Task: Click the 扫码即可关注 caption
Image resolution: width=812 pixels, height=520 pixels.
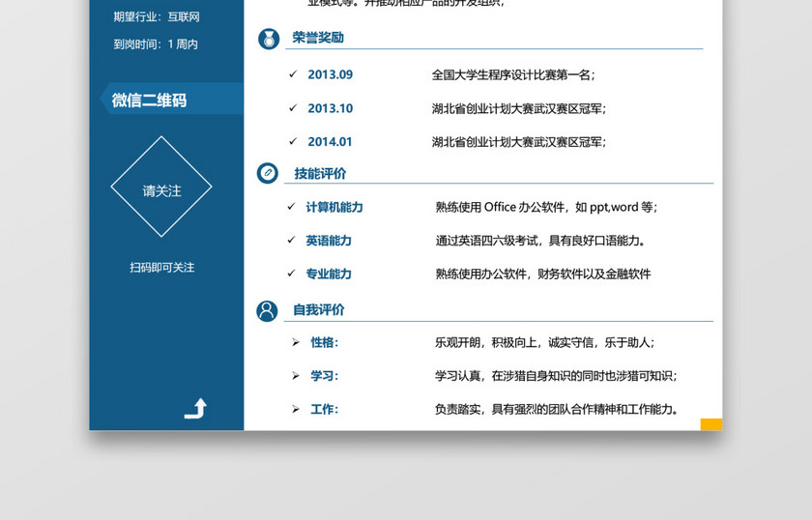Action: click(x=162, y=268)
